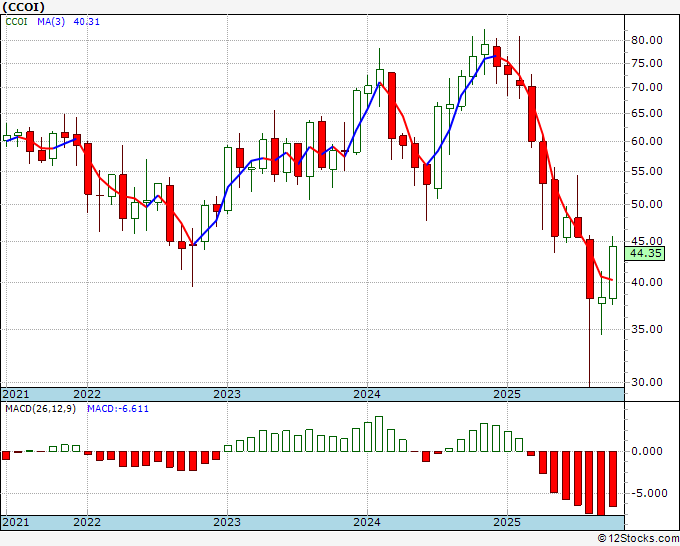
Task: Click the tallest MACD green bar in early 2024
Action: tap(379, 434)
